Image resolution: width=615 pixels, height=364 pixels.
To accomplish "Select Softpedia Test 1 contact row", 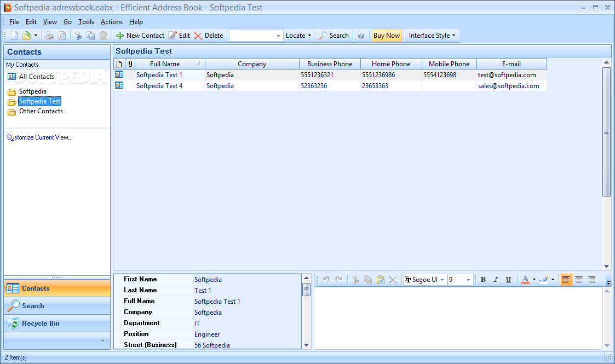I will point(330,75).
